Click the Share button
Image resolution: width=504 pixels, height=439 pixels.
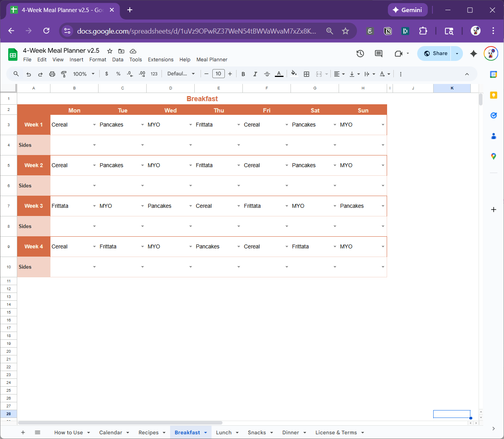tap(435, 54)
